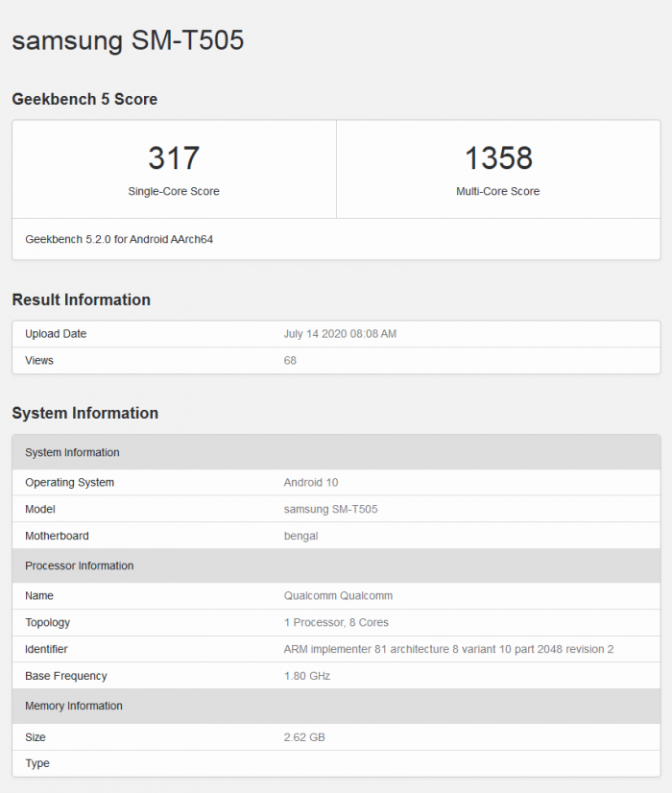
Task: Click the 1.80 GHz base frequency value
Action: [307, 676]
